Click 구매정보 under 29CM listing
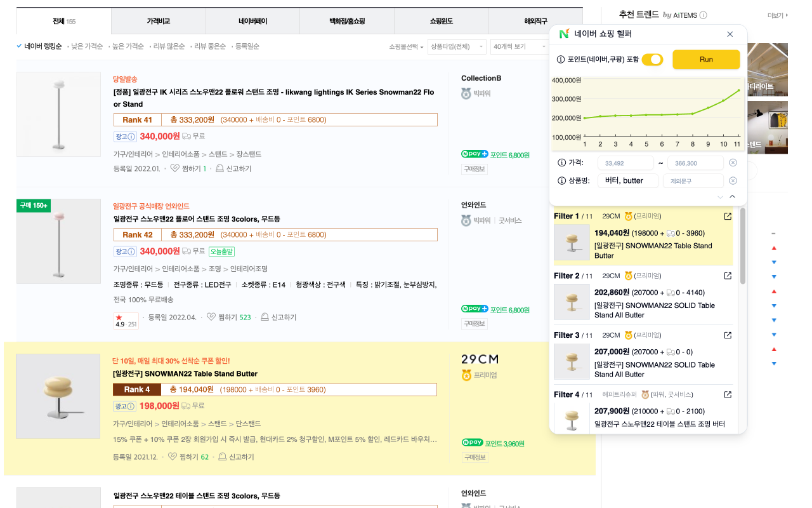The image size is (812, 508). [x=474, y=457]
